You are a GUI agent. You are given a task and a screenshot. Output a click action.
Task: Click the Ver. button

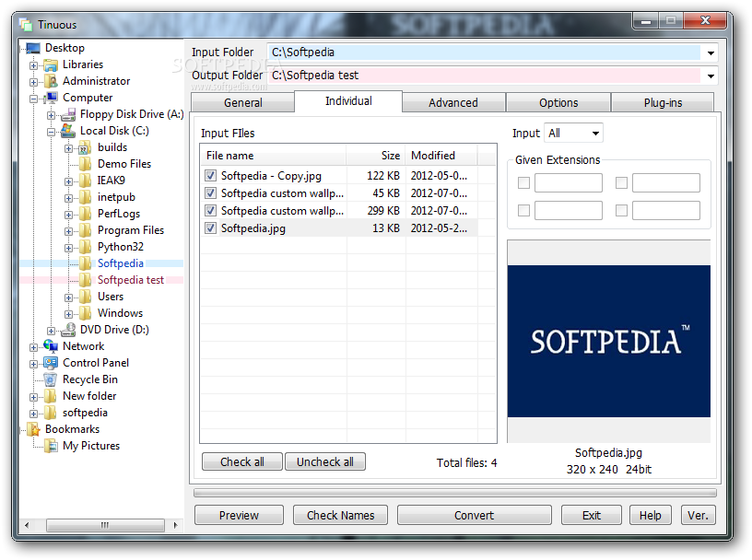pyautogui.click(x=698, y=516)
